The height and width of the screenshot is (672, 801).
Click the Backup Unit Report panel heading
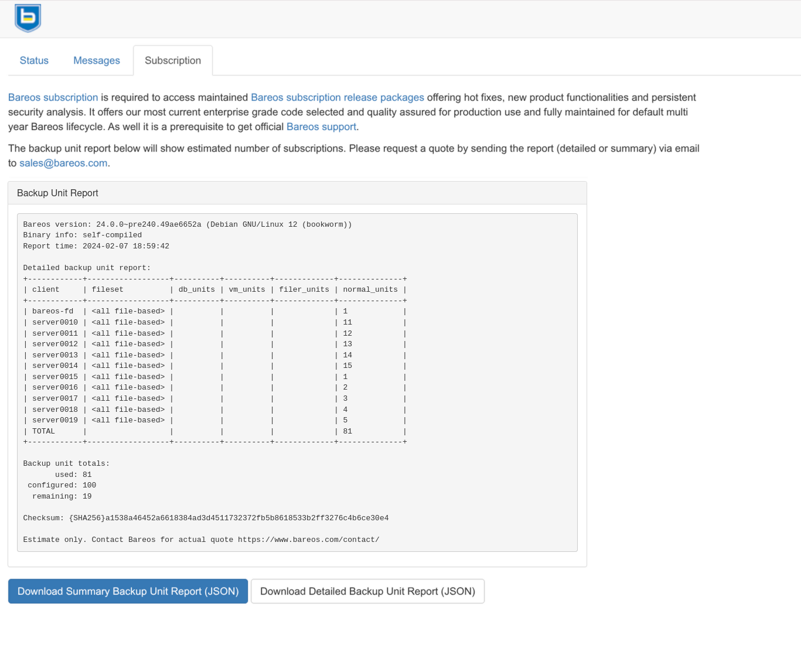(57, 193)
